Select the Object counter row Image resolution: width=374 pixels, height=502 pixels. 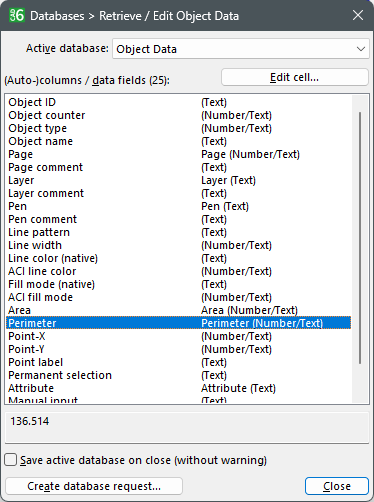pyautogui.click(x=179, y=115)
